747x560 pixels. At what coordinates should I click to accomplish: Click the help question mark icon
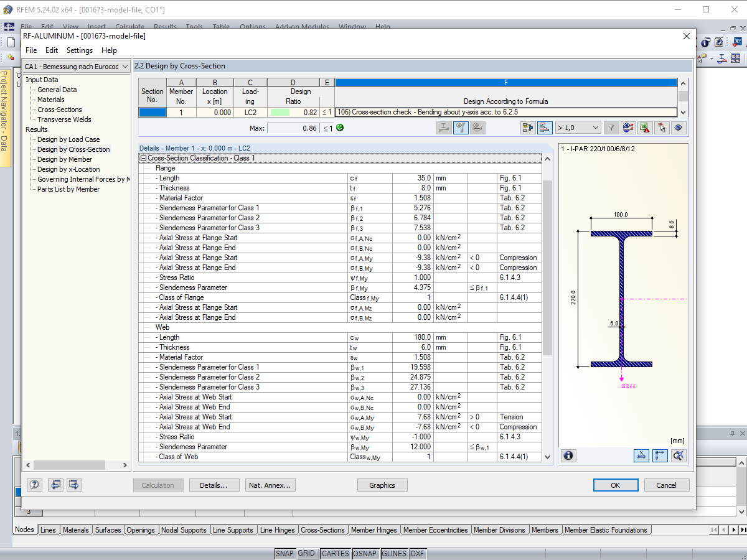tap(35, 485)
